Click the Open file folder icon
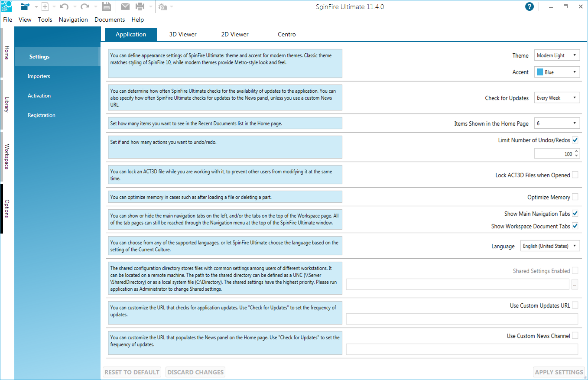 click(x=26, y=6)
